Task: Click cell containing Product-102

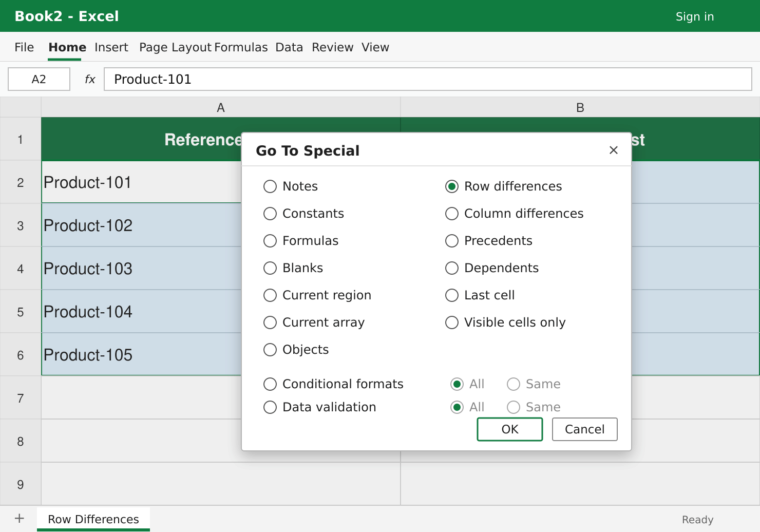Action: (x=141, y=225)
